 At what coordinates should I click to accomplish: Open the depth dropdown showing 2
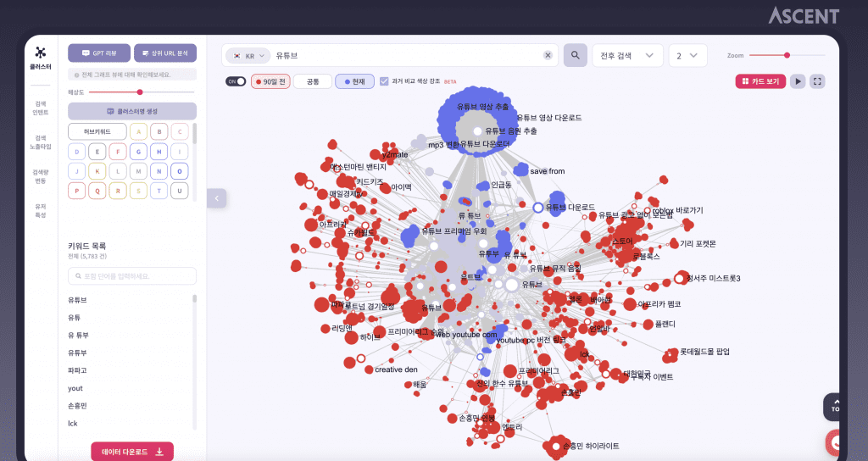click(687, 55)
